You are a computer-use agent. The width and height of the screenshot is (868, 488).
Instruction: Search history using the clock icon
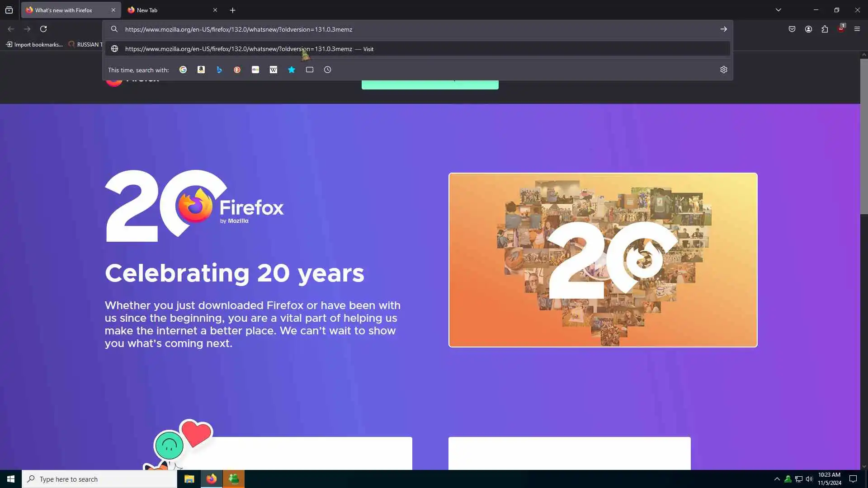pos(328,70)
